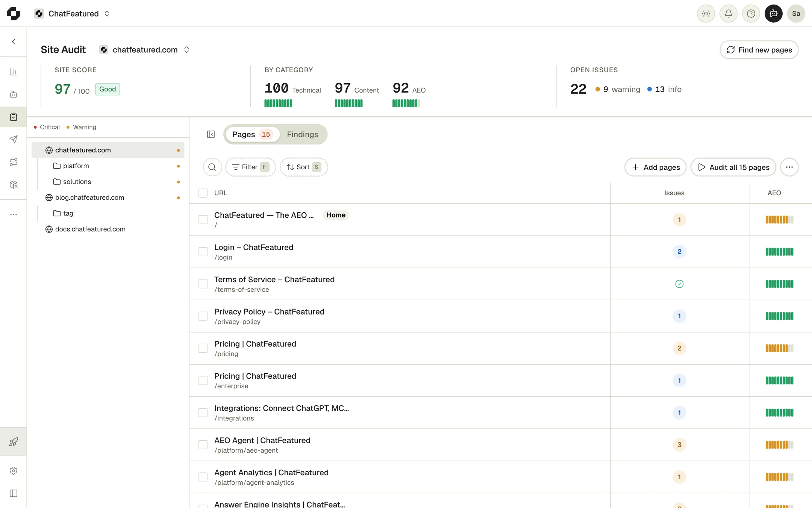Open the three-dot more sidebar icon

[x=14, y=214]
